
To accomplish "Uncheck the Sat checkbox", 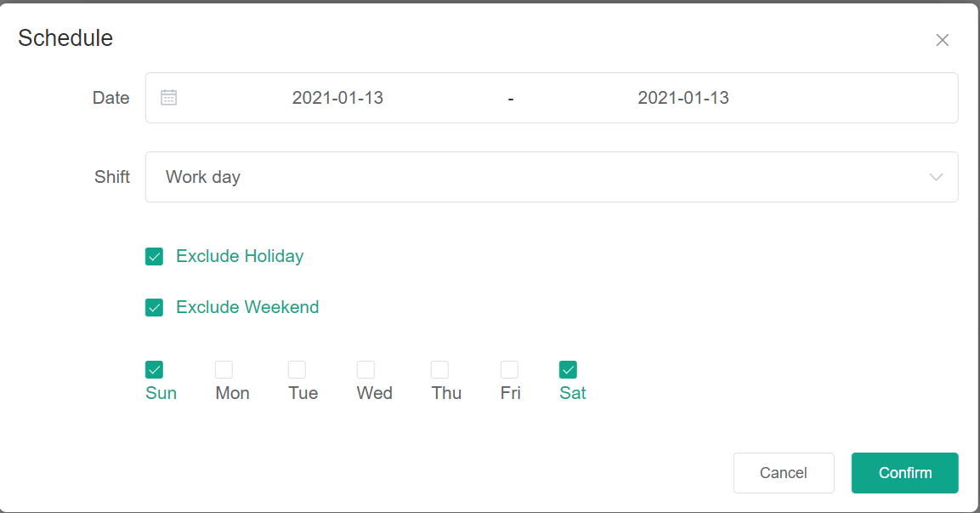I will pyautogui.click(x=568, y=369).
